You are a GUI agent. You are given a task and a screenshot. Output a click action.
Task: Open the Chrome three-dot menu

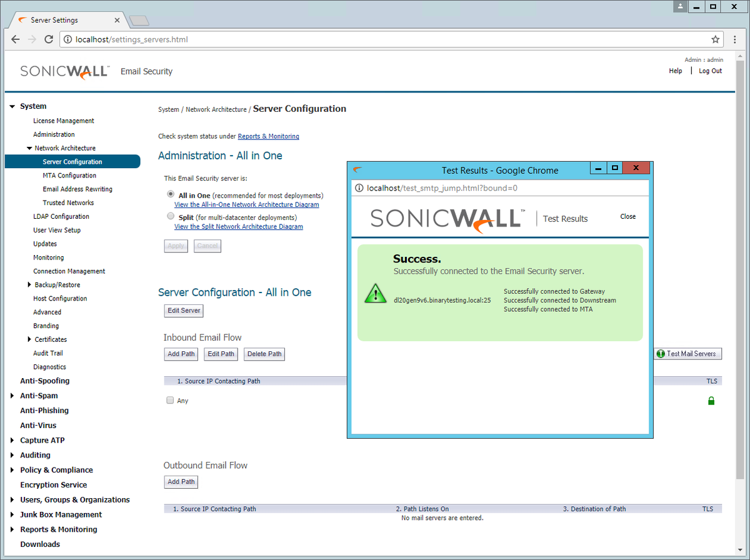[x=734, y=39]
